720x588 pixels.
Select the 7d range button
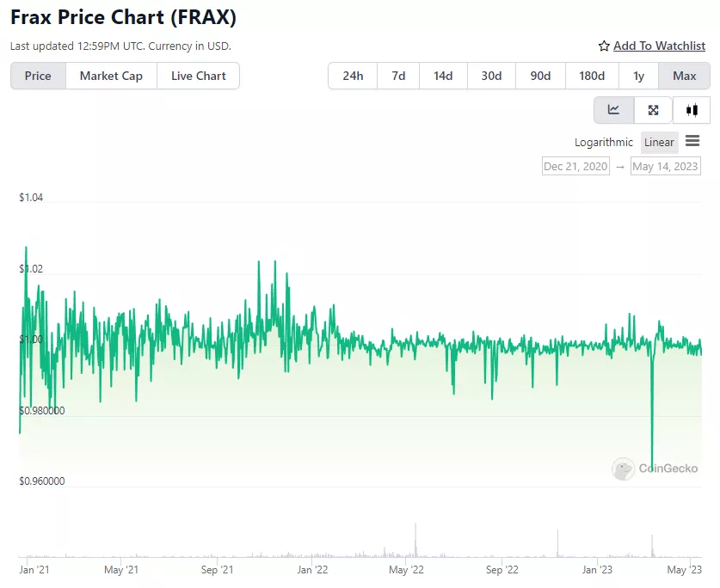(x=397, y=76)
